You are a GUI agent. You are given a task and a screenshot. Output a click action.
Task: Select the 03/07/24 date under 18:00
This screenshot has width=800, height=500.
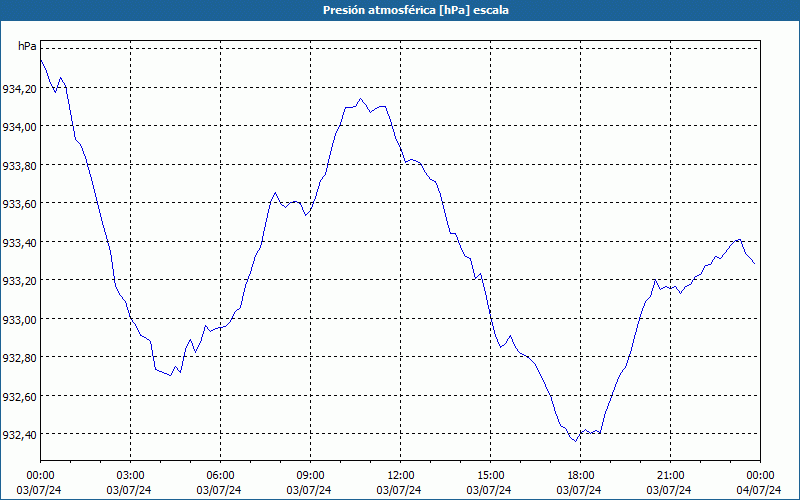tap(579, 490)
